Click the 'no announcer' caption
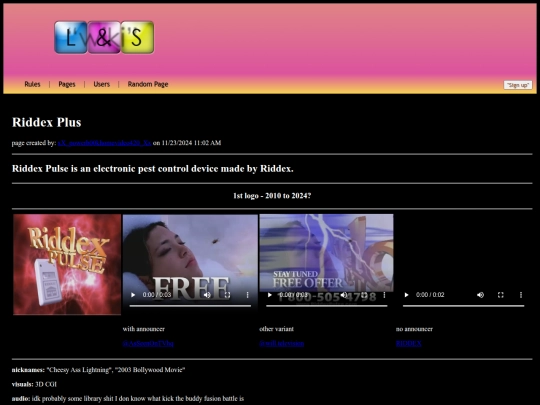Screen dimensions: 540x405 pyautogui.click(x=414, y=329)
